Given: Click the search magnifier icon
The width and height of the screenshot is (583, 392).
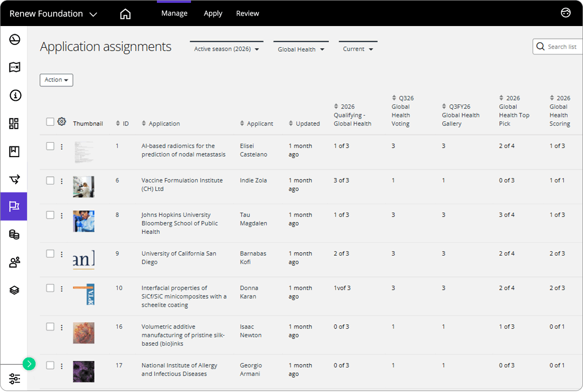Looking at the screenshot, I should coord(540,46).
